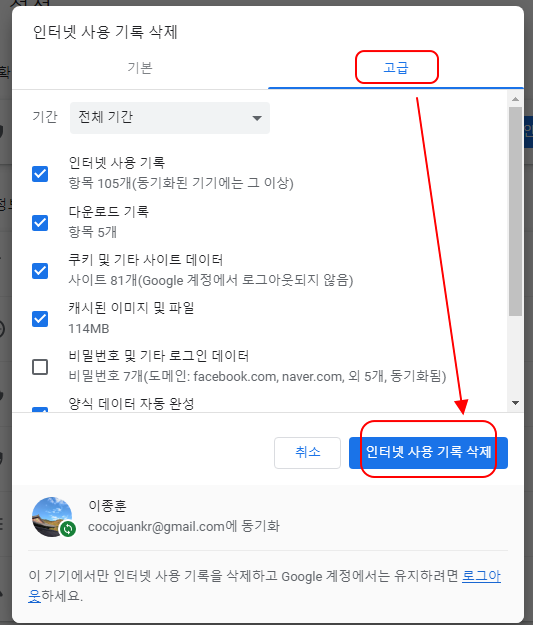This screenshot has width=533, height=625.
Task: Click the vertical scrollbar thumb
Action: pyautogui.click(x=515, y=211)
